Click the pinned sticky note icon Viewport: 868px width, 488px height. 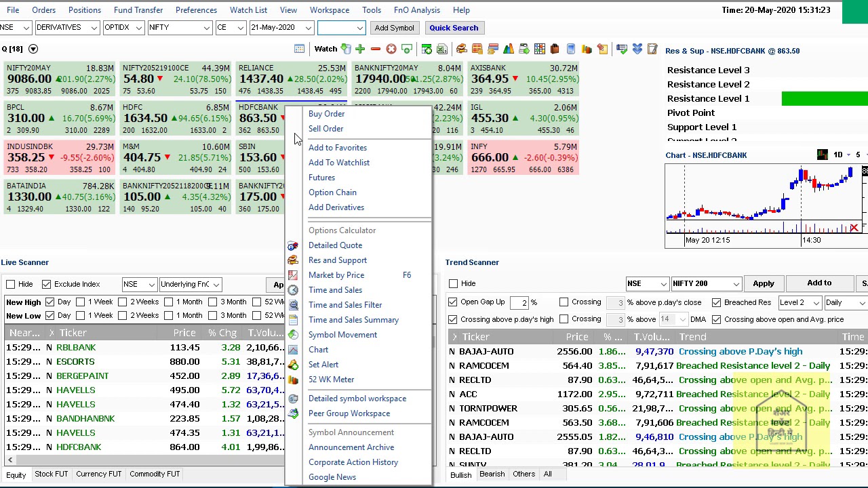pyautogui.click(x=601, y=49)
